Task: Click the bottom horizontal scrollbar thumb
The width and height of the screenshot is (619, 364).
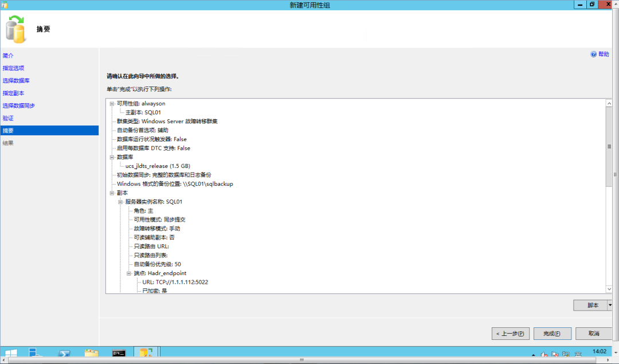Action: pyautogui.click(x=302, y=360)
